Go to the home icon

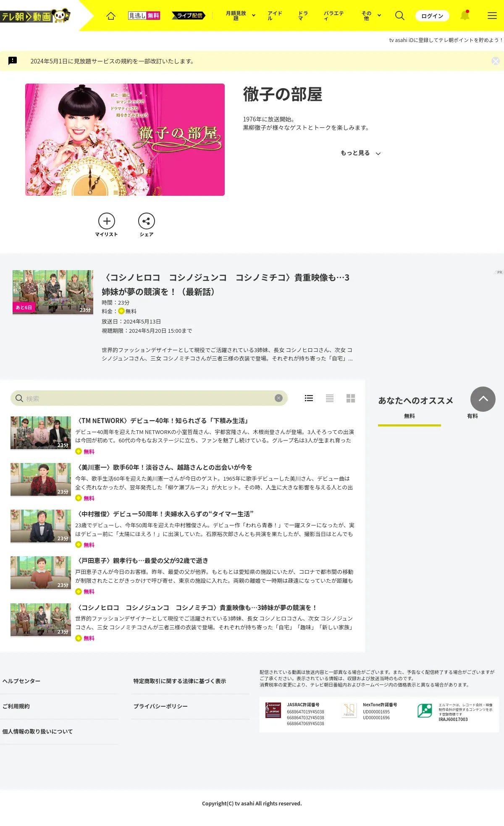pos(111,16)
